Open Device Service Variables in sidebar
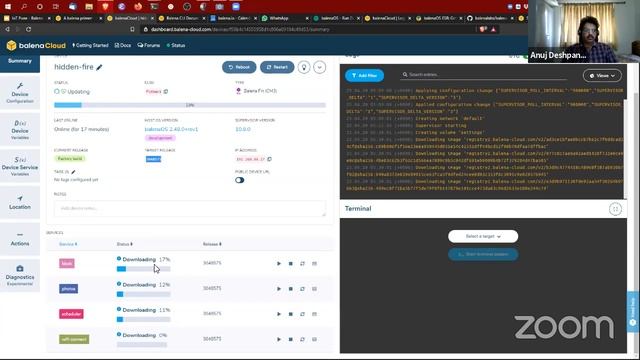The width and height of the screenshot is (640, 360). 20,166
